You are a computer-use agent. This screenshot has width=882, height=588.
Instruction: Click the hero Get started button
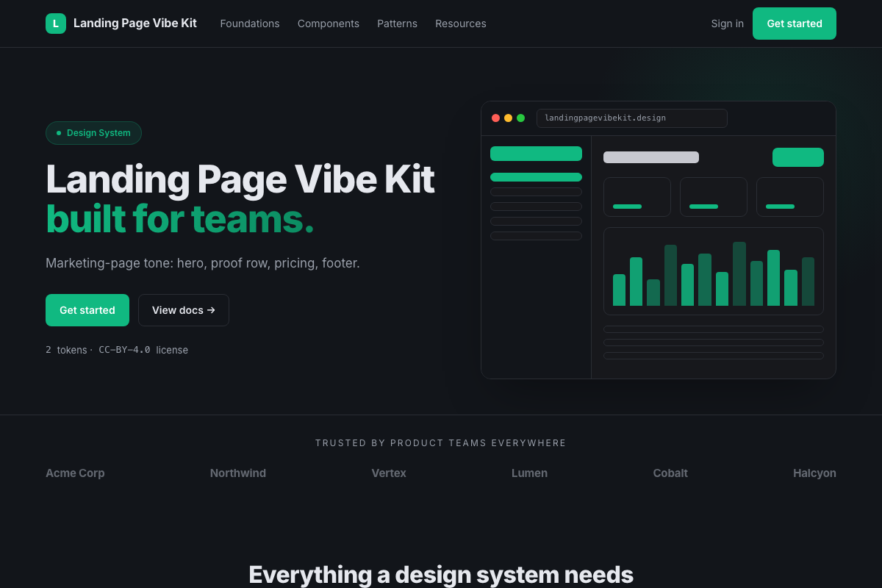(87, 310)
